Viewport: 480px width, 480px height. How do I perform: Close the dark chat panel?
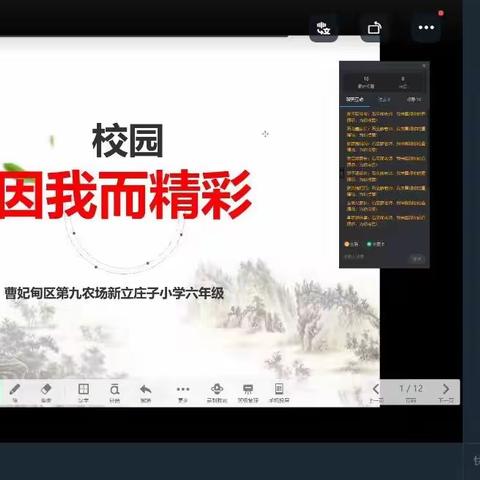424,66
